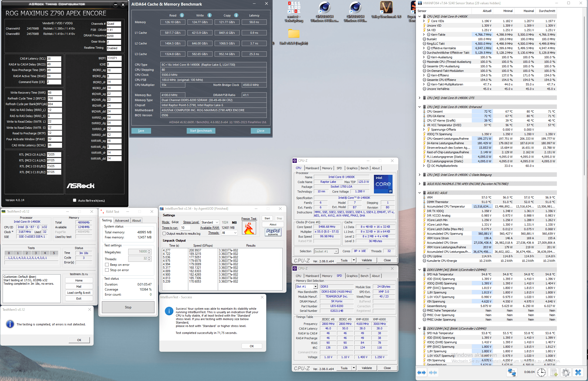Screen dimensions: 588x381
Task: Open HWiNFO settings gear icon
Action: pos(566,372)
